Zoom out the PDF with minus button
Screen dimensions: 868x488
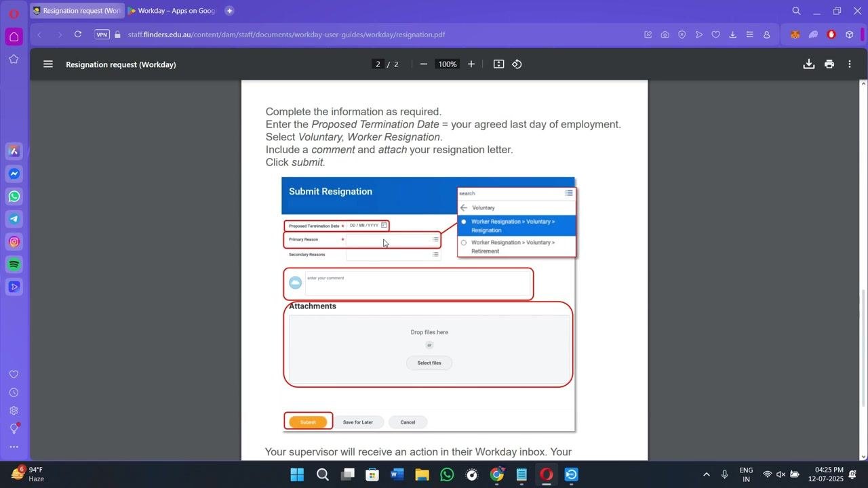424,64
